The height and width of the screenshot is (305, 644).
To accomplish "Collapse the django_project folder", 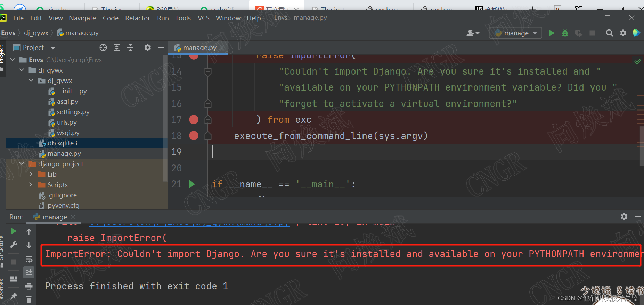I will tap(22, 164).
